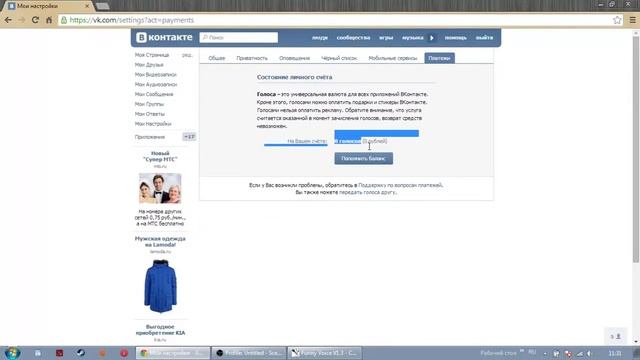640x360 pixels.
Task: Switch to the Общее settings tab
Action: [x=217, y=58]
